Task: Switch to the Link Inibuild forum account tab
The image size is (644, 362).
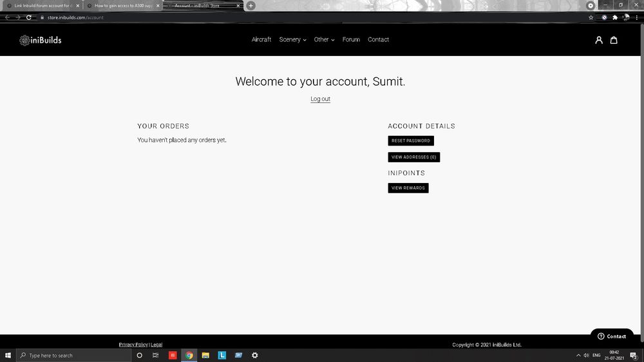Action: [x=42, y=6]
